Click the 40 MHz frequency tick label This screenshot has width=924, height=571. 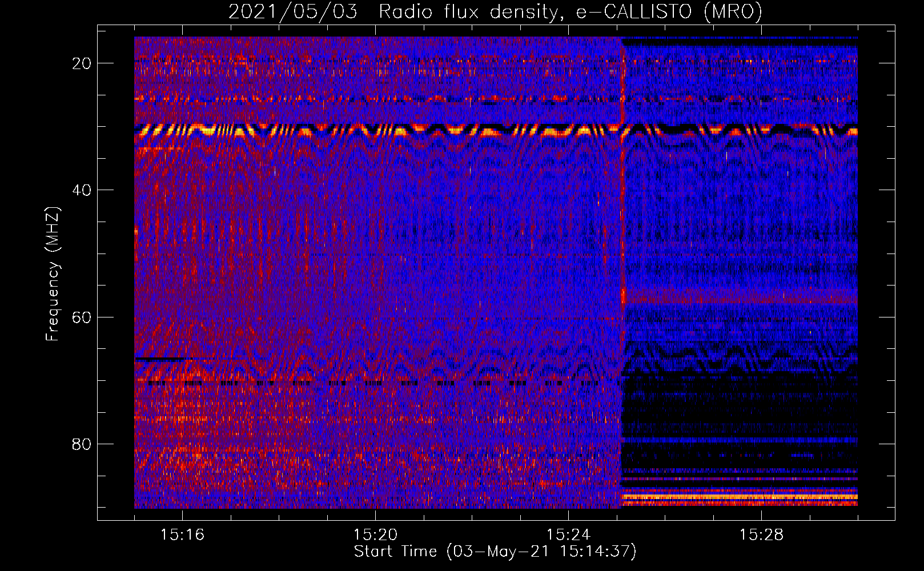coord(82,190)
